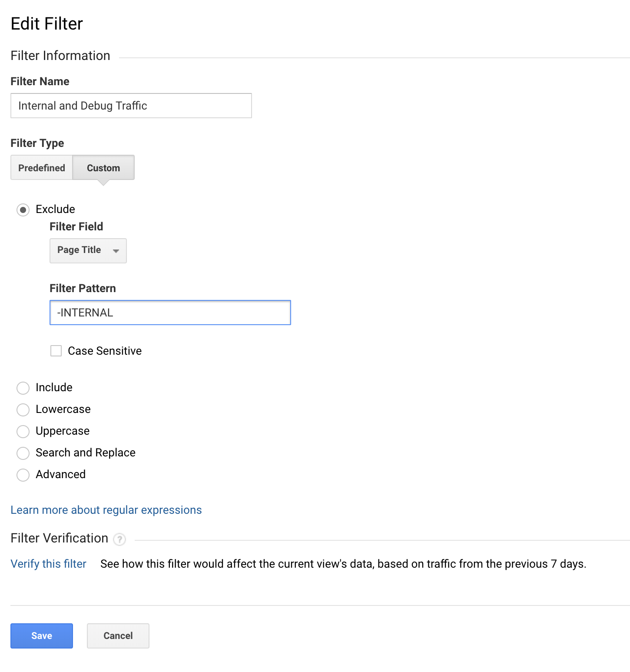Open Learn more about regular expressions link
This screenshot has height=672, width=630.
(x=106, y=510)
